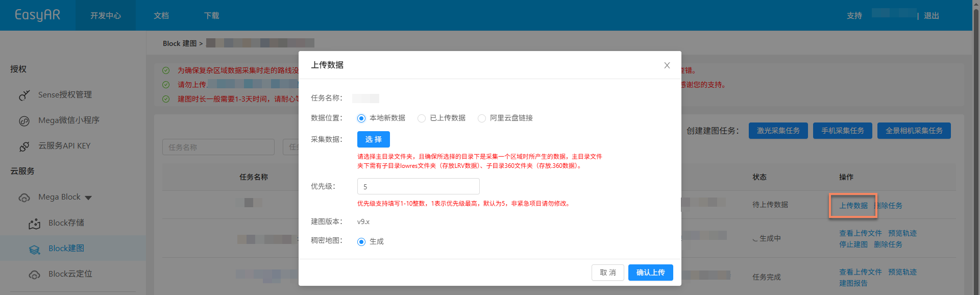
Task: Click the 生成中 status text
Action: click(770, 238)
